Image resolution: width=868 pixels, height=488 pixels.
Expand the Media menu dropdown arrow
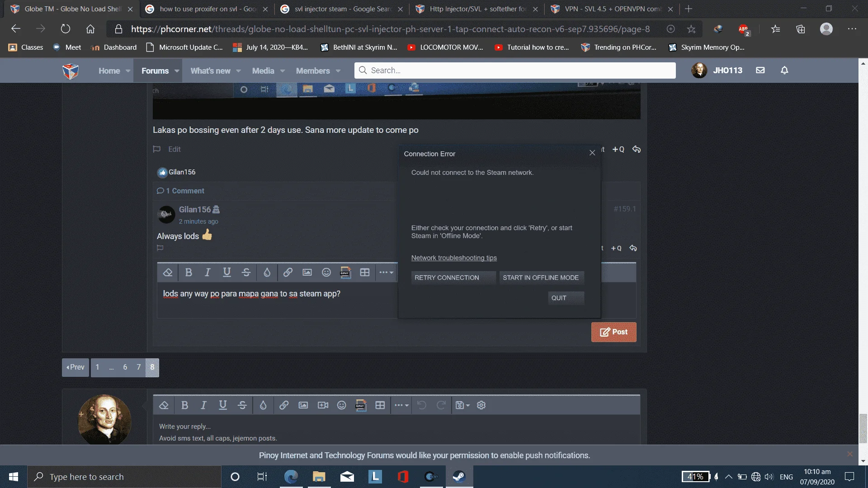(x=283, y=71)
